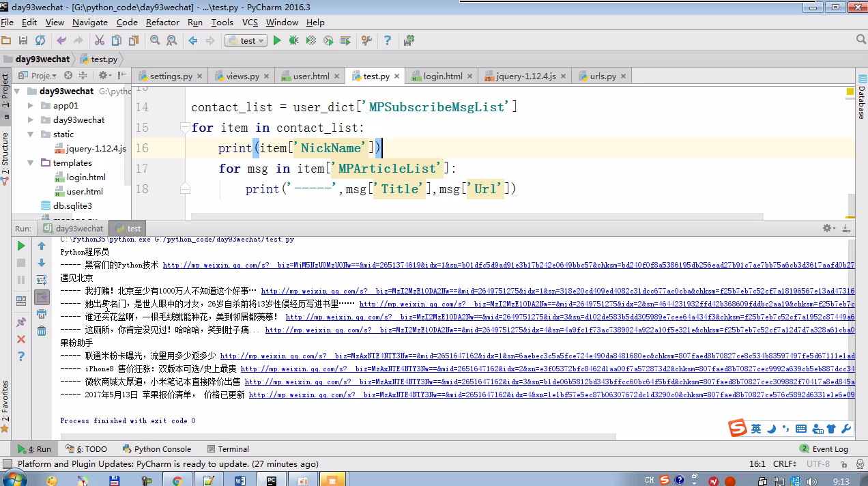Switch to the urls.py editor tab
The image size is (868, 486).
click(603, 76)
